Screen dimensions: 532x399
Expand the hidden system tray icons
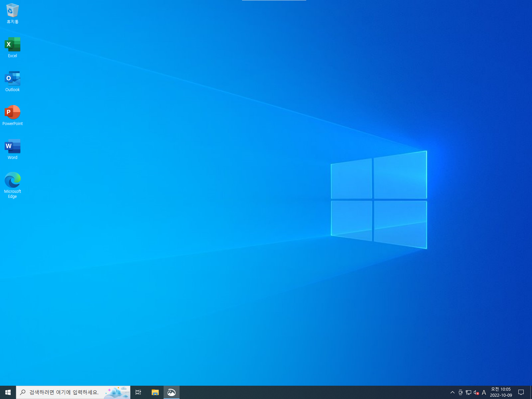[x=453, y=392]
